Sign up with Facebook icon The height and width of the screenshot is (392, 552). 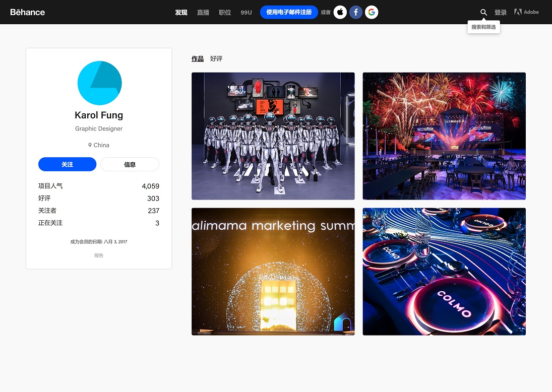pos(356,12)
